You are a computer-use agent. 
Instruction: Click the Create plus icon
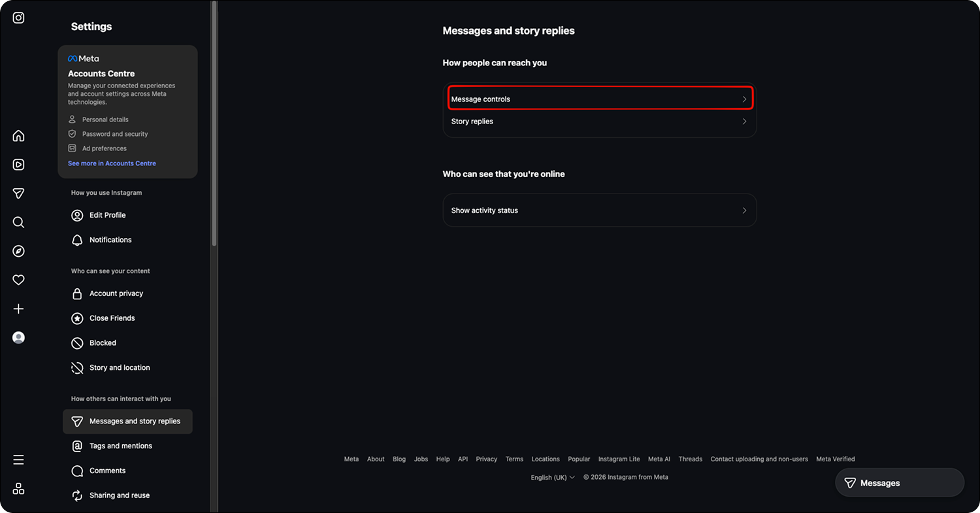18,308
